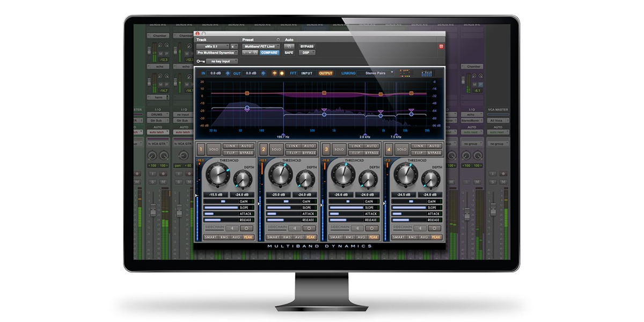
Task: Toggle band 1 sidechain power button
Action: coord(246,228)
